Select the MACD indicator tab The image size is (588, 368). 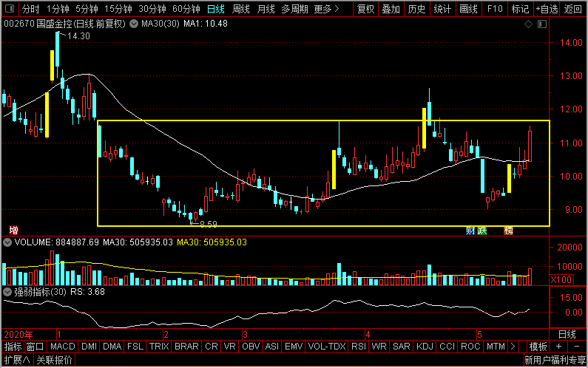tap(63, 347)
